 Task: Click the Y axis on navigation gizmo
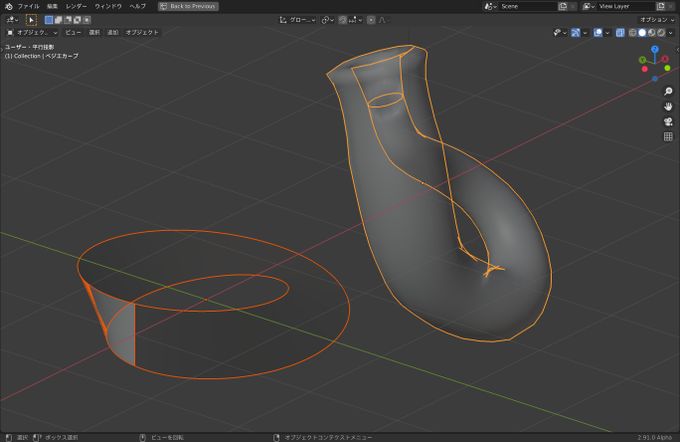tap(643, 60)
